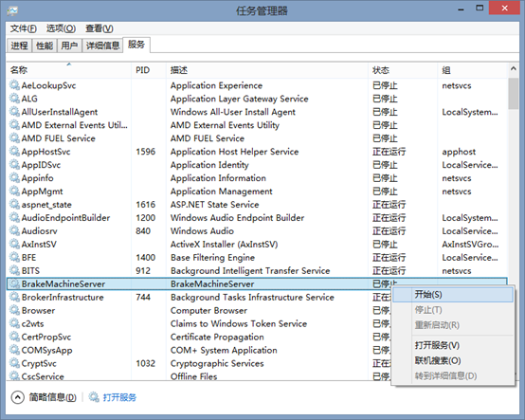Click the gear icon beside CertPropSvc
The image size is (525, 420).
click(14, 337)
